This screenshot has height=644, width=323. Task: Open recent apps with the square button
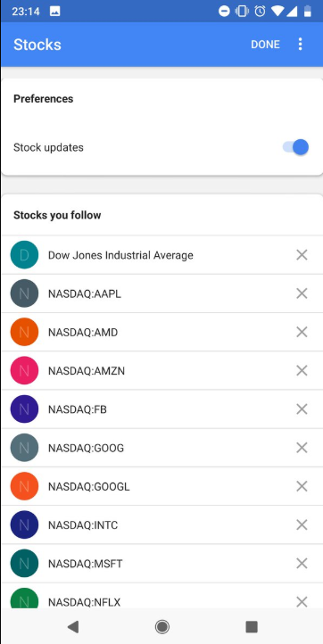(251, 626)
